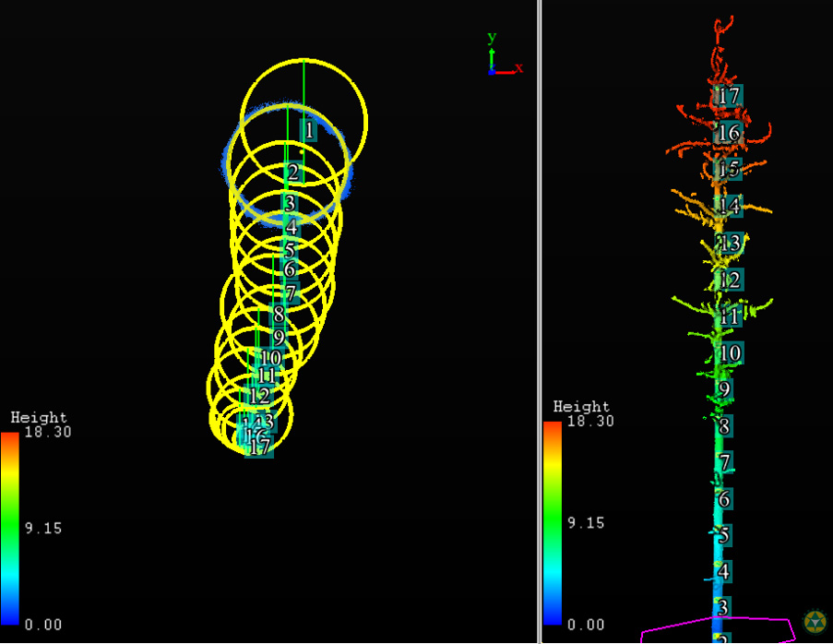Image resolution: width=833 pixels, height=644 pixels.
Task: Select circle label 5 in top view
Action: click(289, 250)
